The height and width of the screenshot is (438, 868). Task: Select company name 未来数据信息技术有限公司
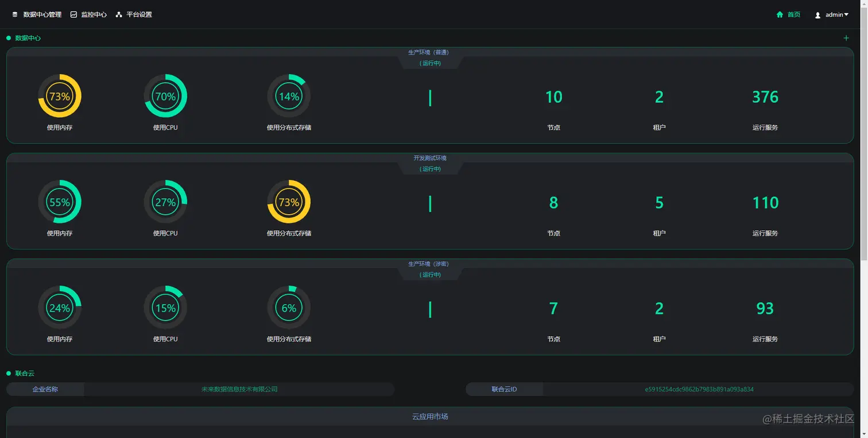coord(239,389)
